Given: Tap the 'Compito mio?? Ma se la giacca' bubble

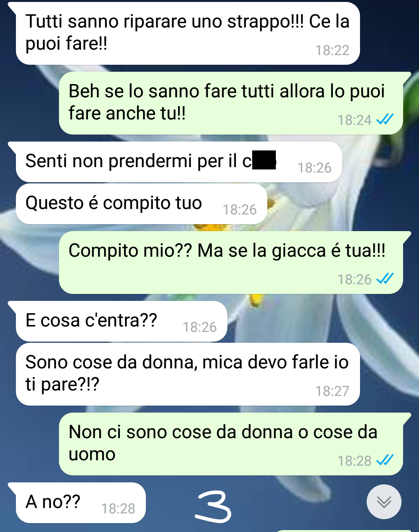Looking at the screenshot, I should coord(231,263).
